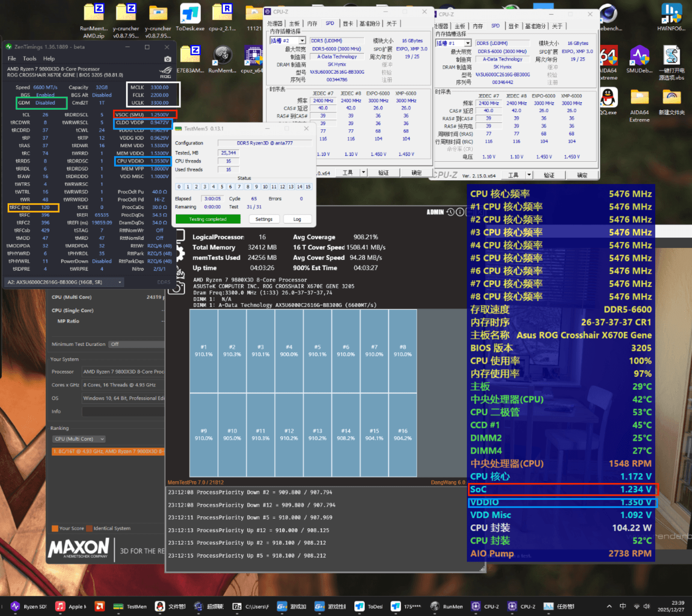The height and width of the screenshot is (616, 692).
Task: Open the ZenTimings Help menu
Action: (x=49, y=59)
